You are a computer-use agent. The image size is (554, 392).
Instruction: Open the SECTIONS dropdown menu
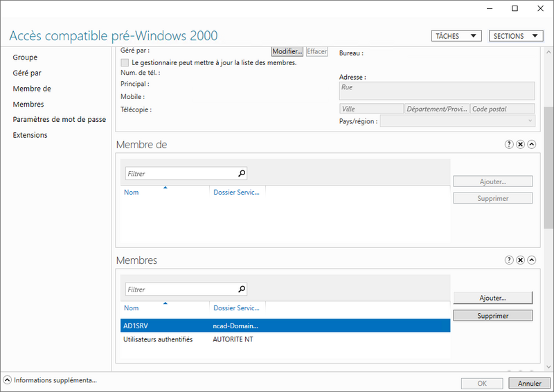pos(516,36)
